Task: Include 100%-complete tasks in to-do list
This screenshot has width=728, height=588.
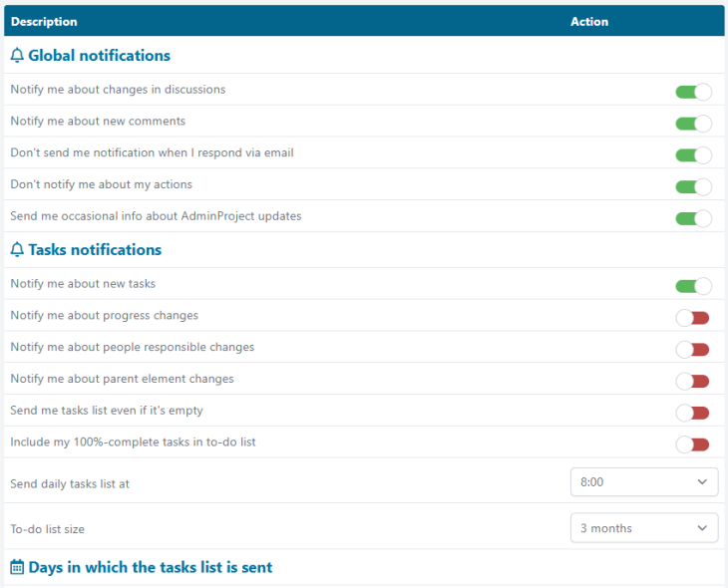Action: coord(693,444)
